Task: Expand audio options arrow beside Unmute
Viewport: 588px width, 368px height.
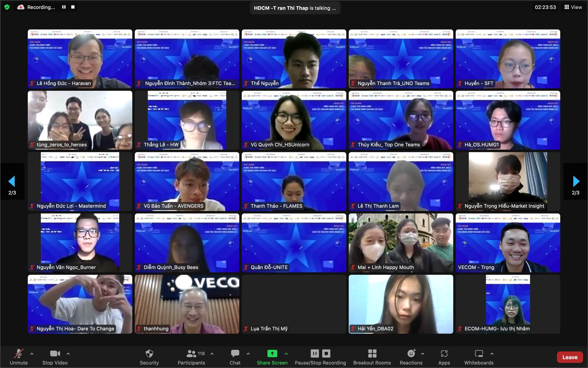Action: [32, 354]
